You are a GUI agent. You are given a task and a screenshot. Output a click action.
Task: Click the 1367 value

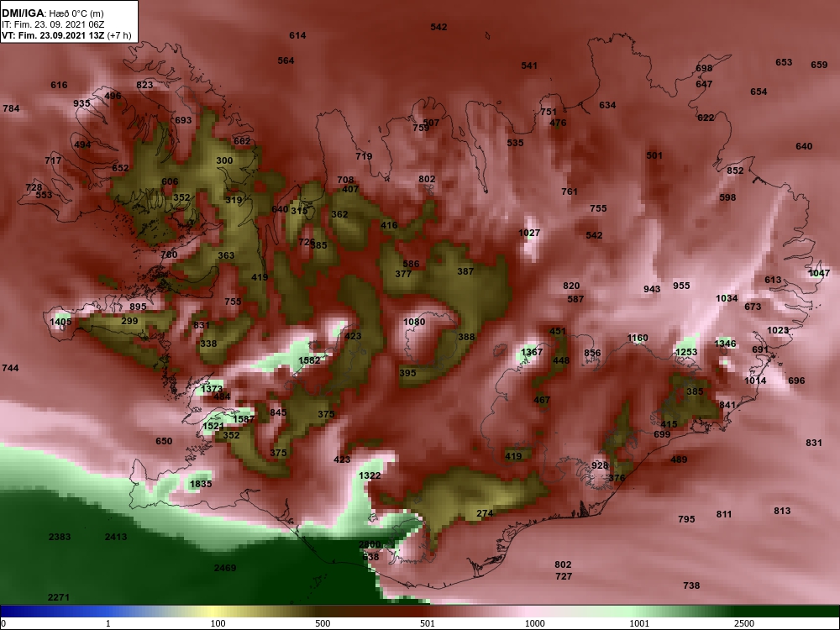coord(532,352)
